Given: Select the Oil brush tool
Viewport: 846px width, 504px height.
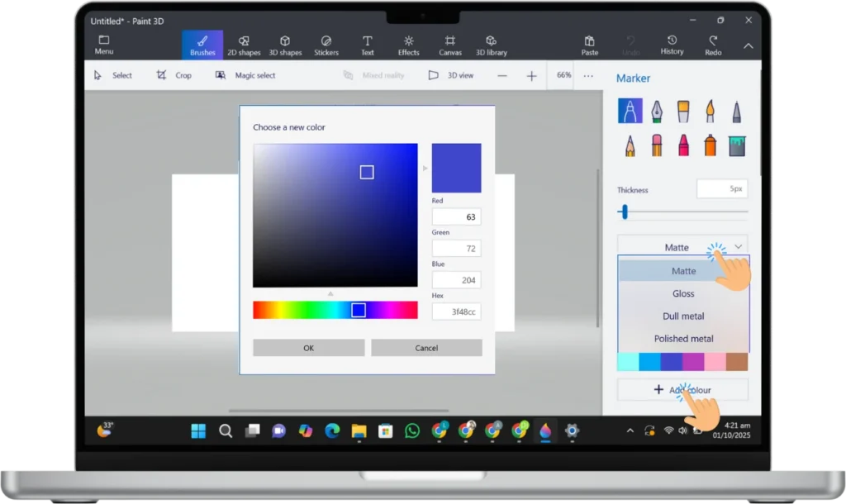Looking at the screenshot, I should 684,111.
